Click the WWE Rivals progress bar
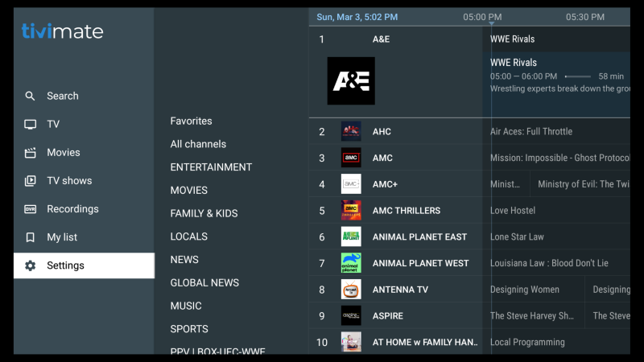This screenshot has height=362, width=644. (577, 76)
